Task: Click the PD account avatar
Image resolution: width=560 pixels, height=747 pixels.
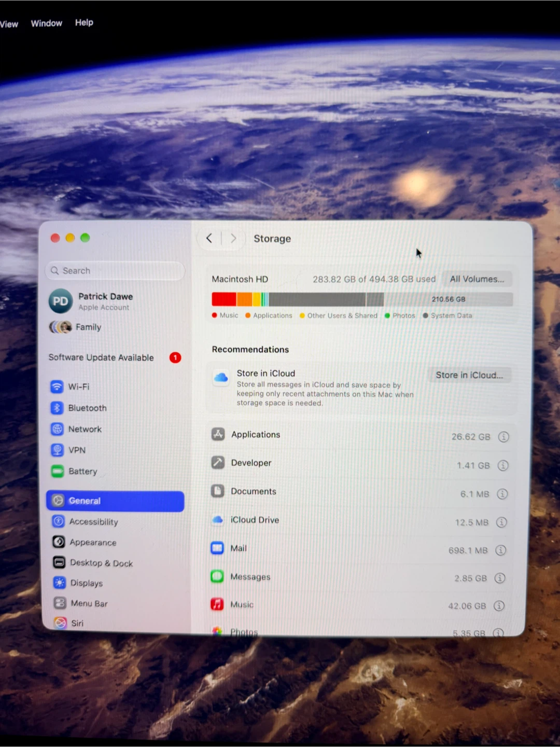Action: point(61,301)
